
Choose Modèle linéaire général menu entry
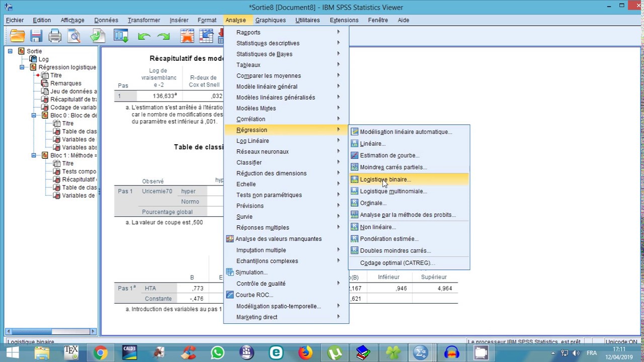click(286, 86)
